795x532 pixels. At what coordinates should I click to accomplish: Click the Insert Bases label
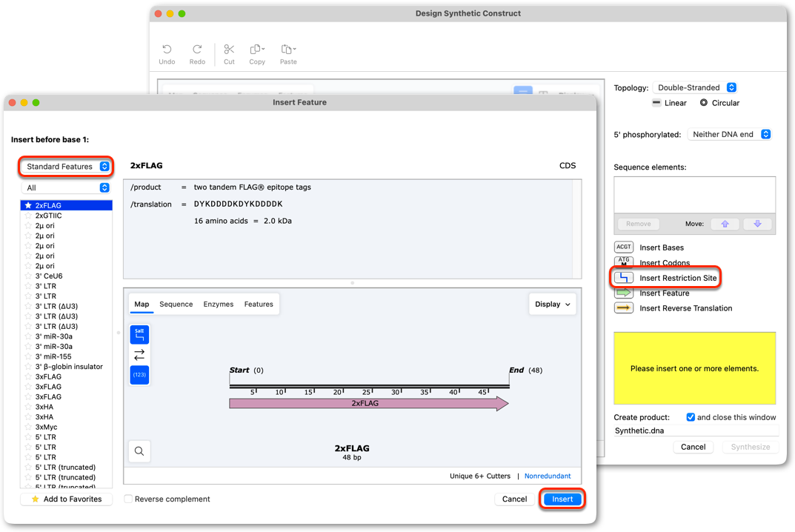pyautogui.click(x=661, y=247)
